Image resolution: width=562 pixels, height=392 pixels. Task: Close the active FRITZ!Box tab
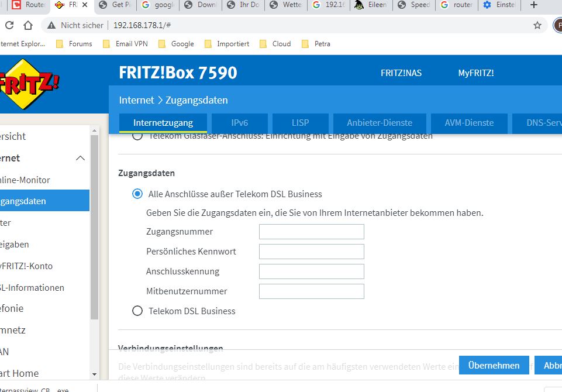85,5
